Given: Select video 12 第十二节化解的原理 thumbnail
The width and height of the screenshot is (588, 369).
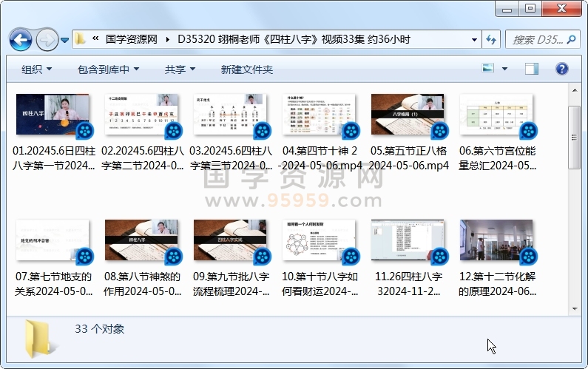Looking at the screenshot, I should [x=496, y=240].
